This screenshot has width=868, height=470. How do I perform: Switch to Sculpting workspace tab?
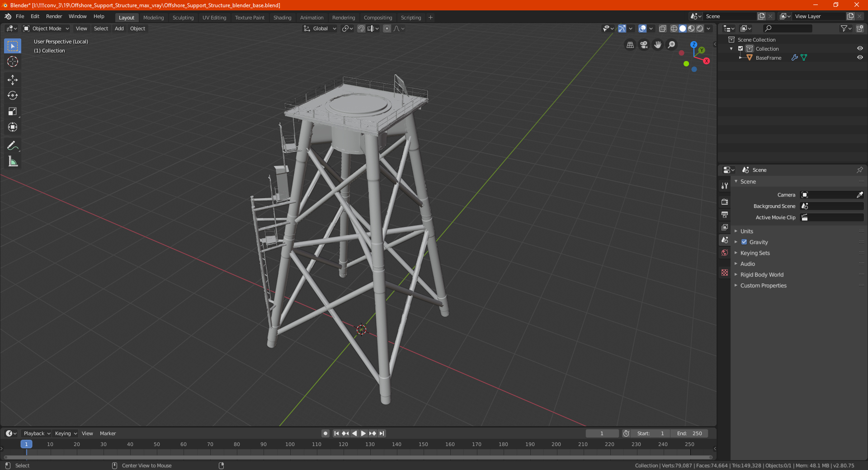click(x=183, y=18)
